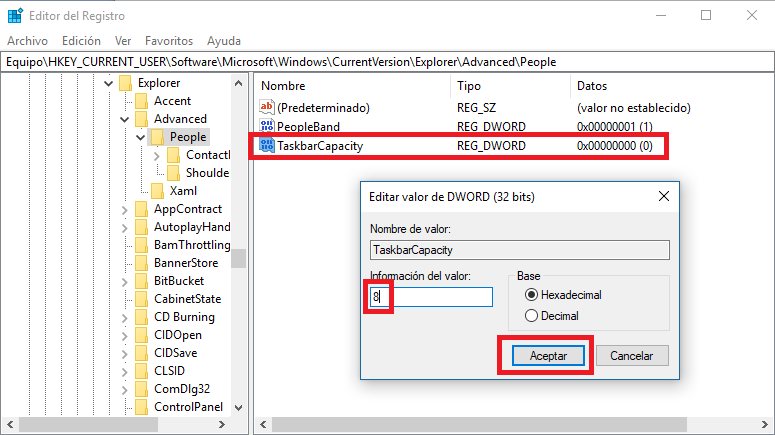Screen dimensions: 775x435
Task: Maximize the Editor del Registro window
Action: click(x=706, y=15)
